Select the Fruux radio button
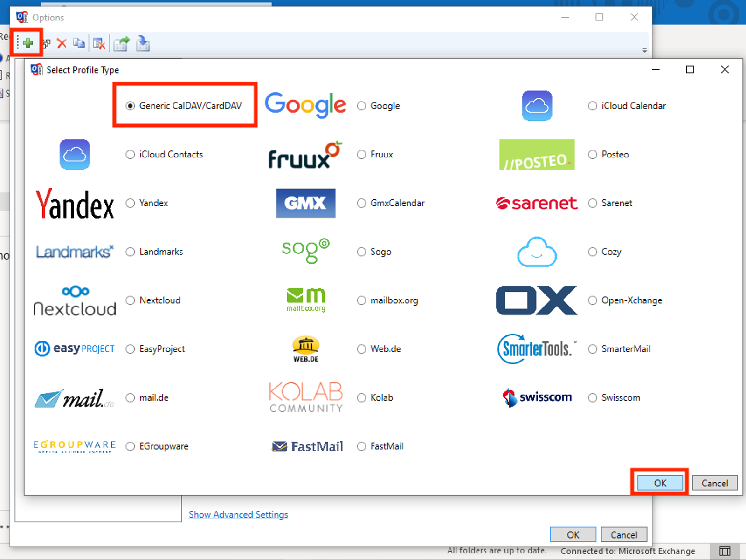Viewport: 746px width, 560px height. 361,154
